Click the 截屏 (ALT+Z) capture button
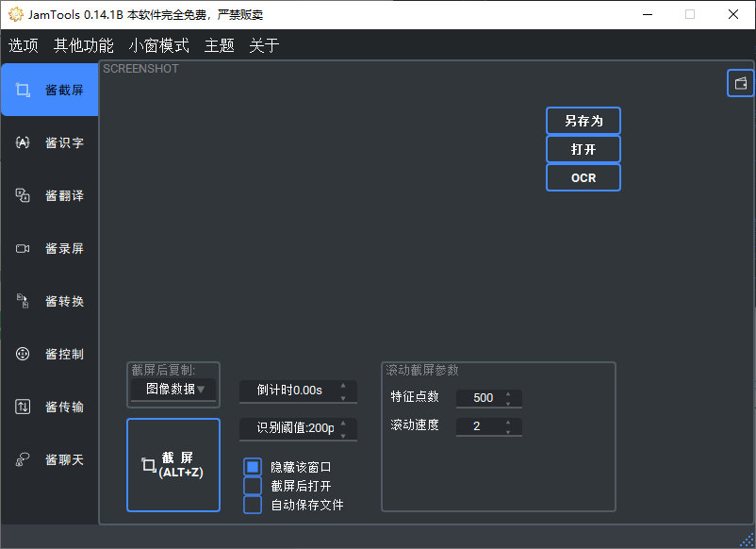 173,465
